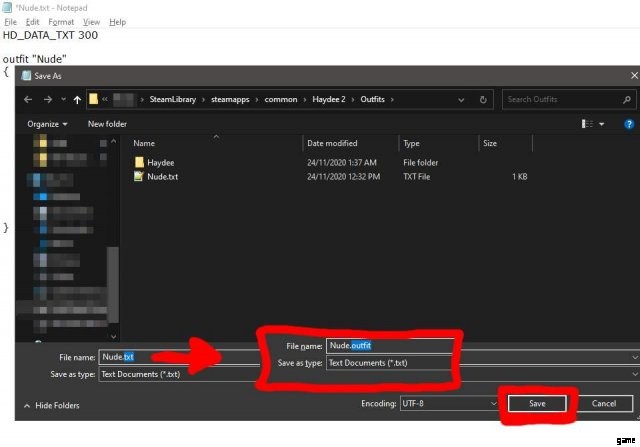Open the Help question mark icon
640x447 pixels.
point(629,124)
